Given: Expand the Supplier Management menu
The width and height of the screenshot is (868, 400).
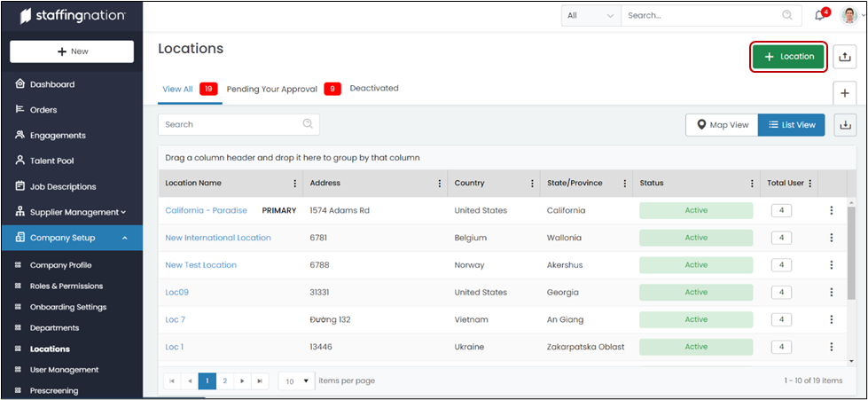Looking at the screenshot, I should point(72,212).
